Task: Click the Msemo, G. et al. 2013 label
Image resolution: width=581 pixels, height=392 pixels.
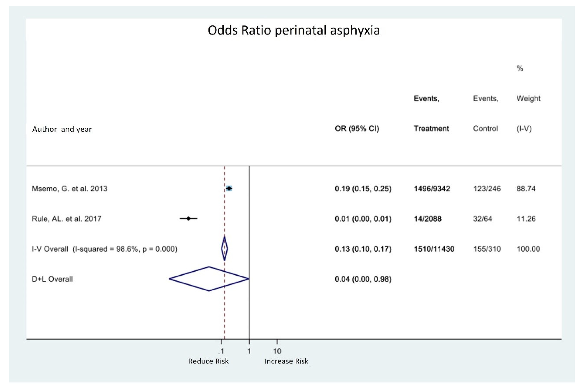Action: pyautogui.click(x=69, y=189)
